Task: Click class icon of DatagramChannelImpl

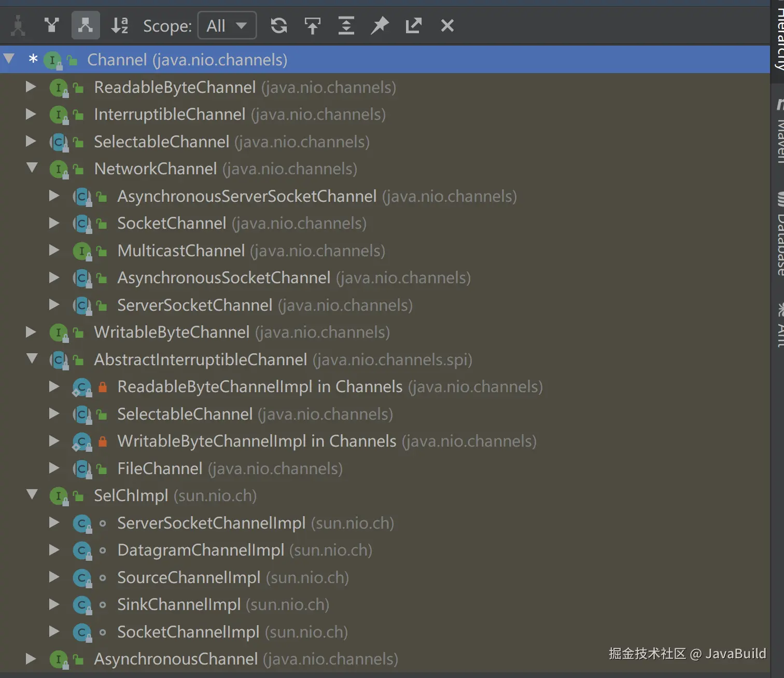Action: [82, 550]
